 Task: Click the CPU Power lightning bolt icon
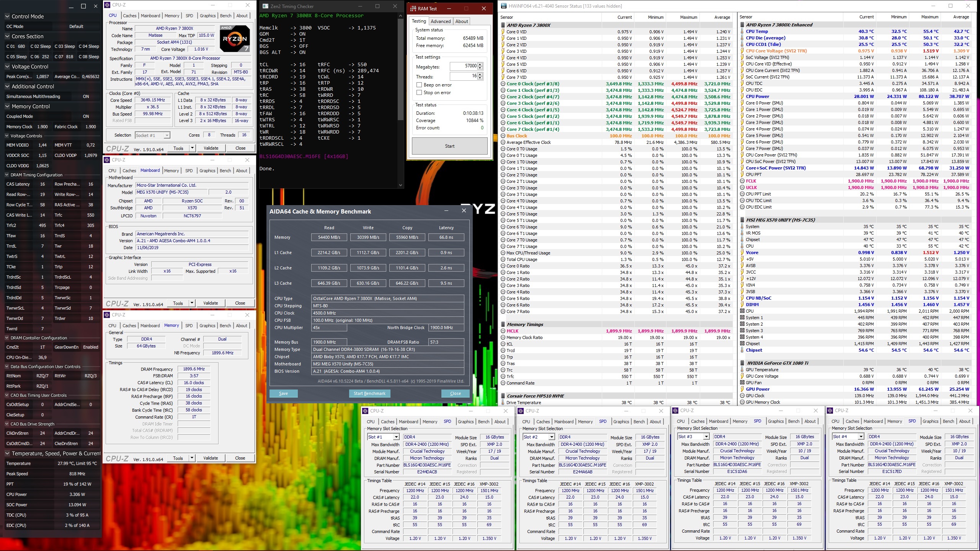[x=742, y=96]
